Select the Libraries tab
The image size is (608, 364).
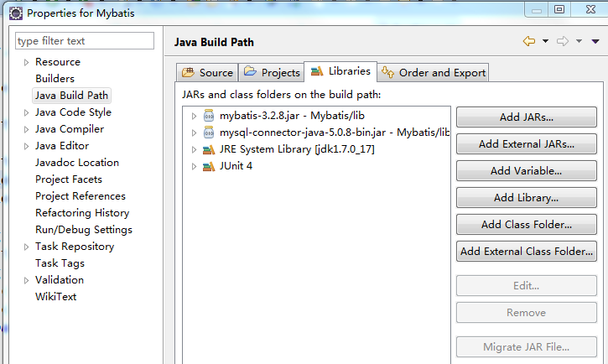point(340,71)
